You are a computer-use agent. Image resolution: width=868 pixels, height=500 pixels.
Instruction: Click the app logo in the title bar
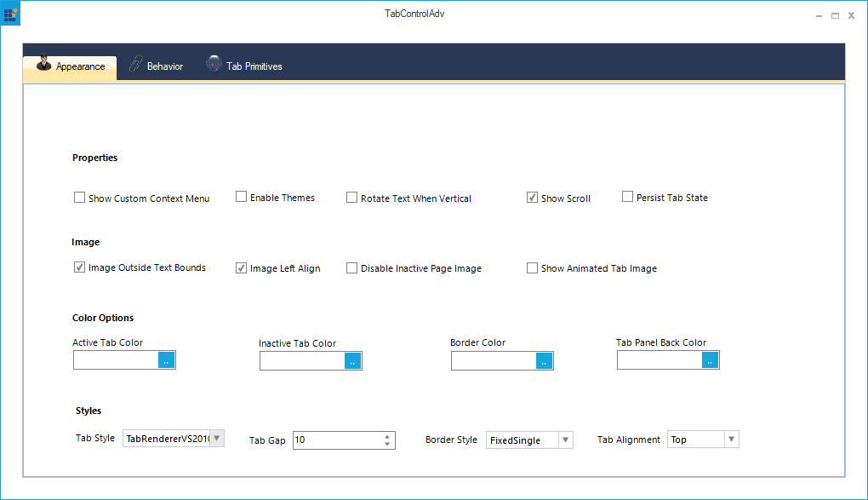click(x=9, y=13)
